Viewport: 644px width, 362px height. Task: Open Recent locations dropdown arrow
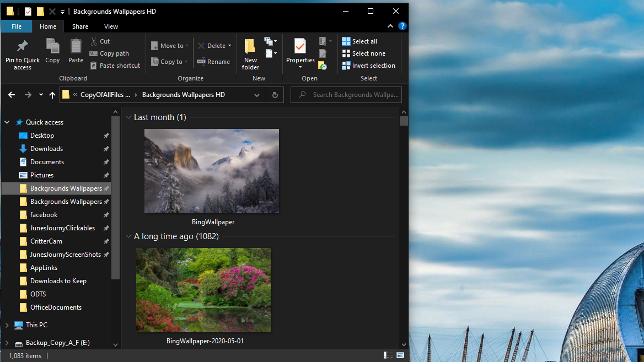41,95
